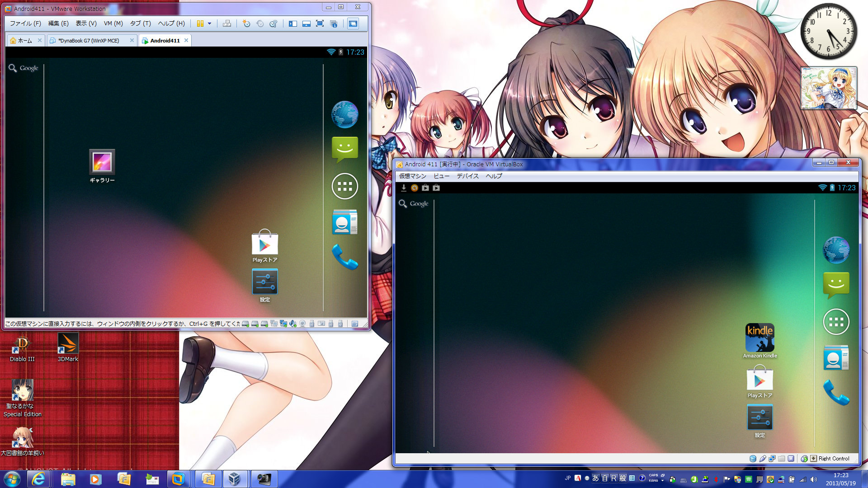The height and width of the screenshot is (488, 868).
Task: Click the Right Control host key indicator
Action: point(834,459)
